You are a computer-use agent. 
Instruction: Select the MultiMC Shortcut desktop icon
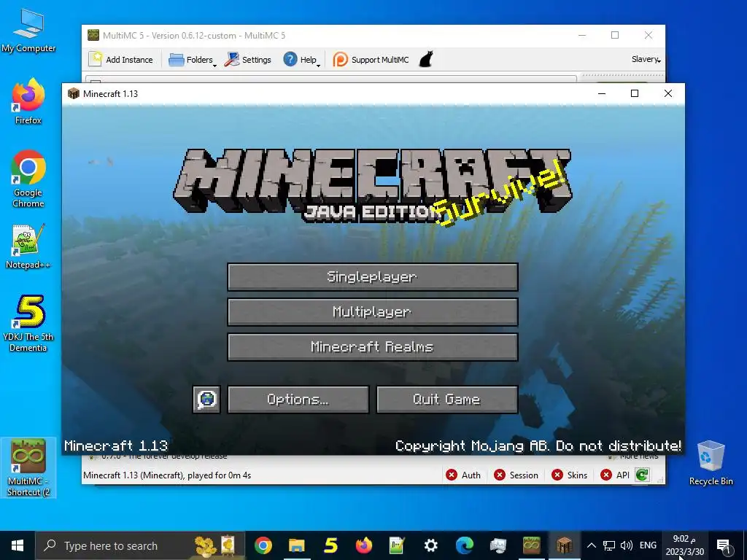[28, 467]
